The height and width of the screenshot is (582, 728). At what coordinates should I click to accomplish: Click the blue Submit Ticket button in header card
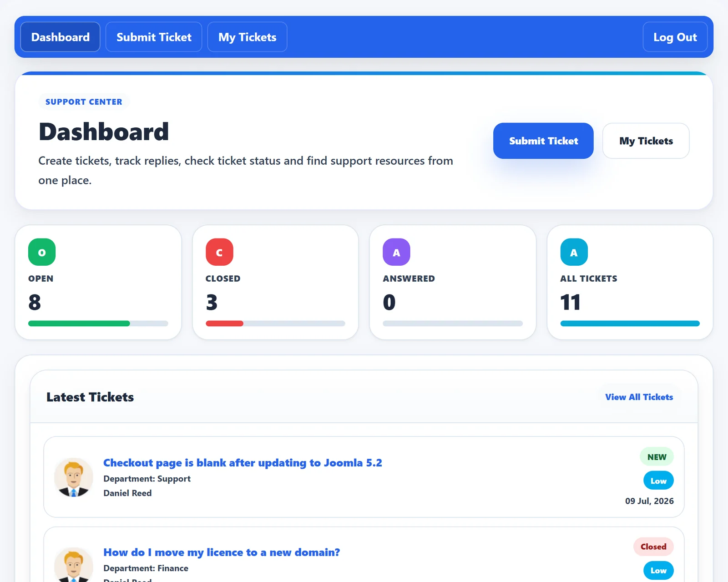(543, 141)
